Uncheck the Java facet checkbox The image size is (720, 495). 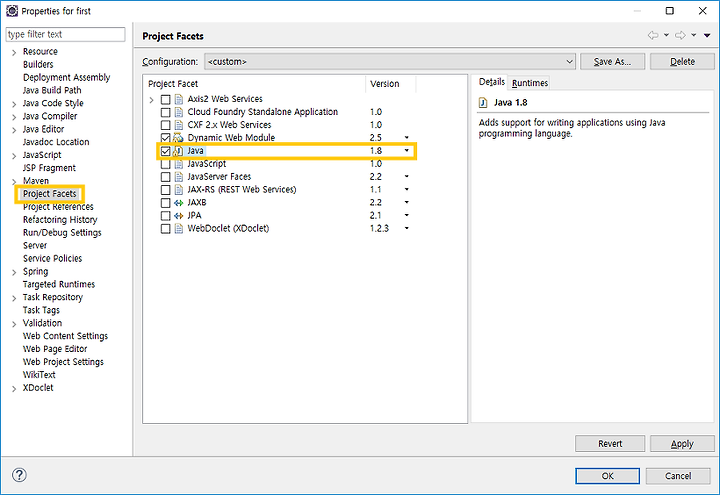[165, 151]
